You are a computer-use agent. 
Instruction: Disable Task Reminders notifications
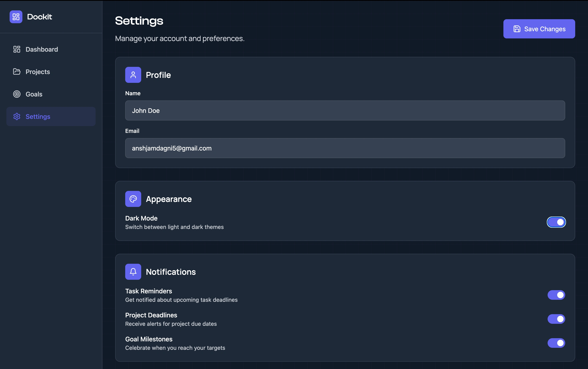[556, 295]
